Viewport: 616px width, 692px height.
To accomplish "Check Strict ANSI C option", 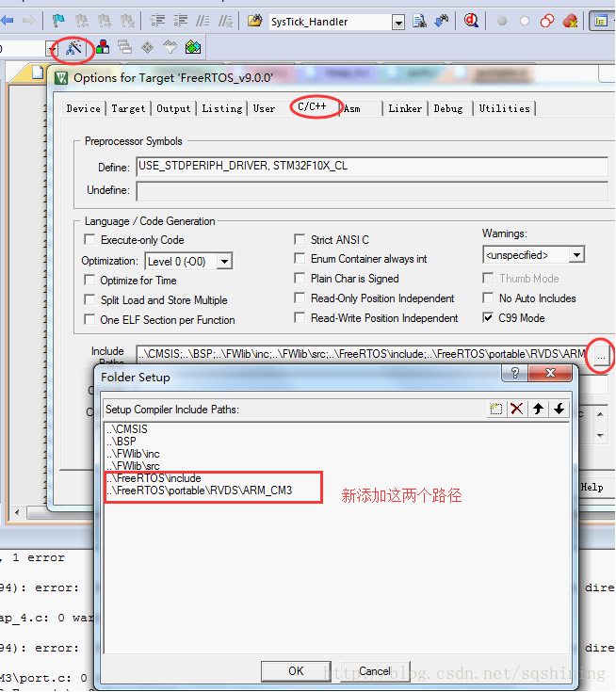I will [300, 240].
